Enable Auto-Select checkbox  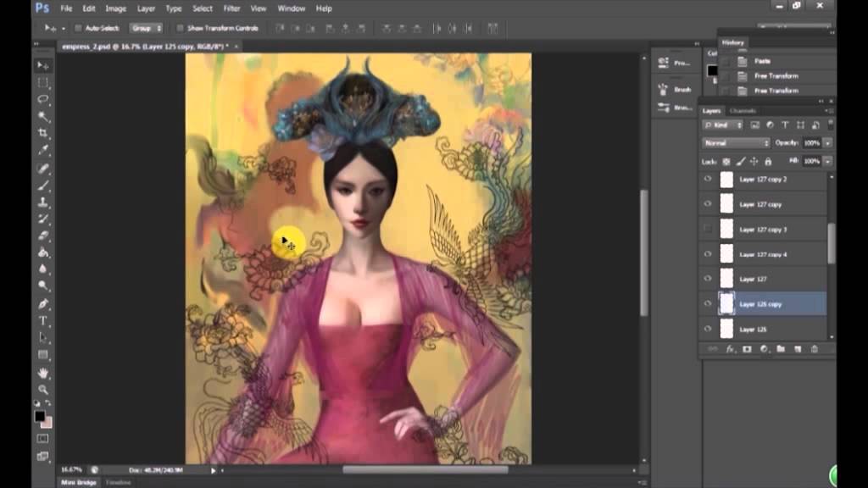(78, 28)
